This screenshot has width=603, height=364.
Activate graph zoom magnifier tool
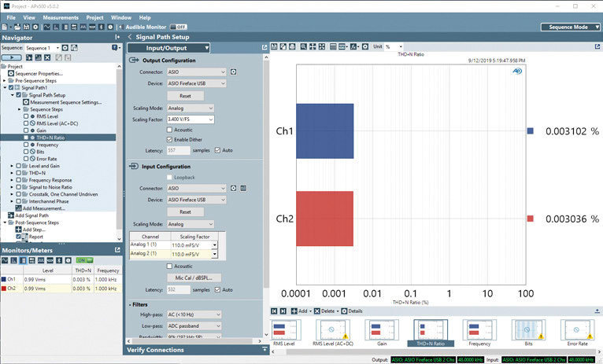click(303, 46)
